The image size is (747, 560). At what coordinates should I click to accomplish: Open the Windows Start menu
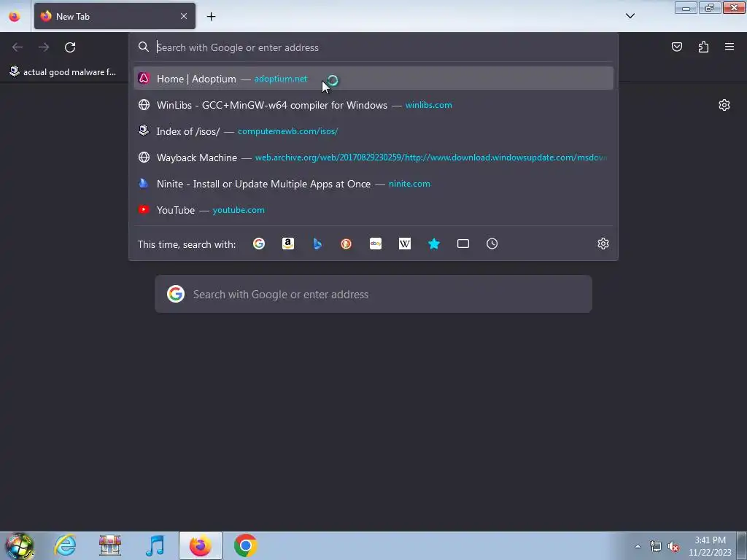[x=19, y=545]
